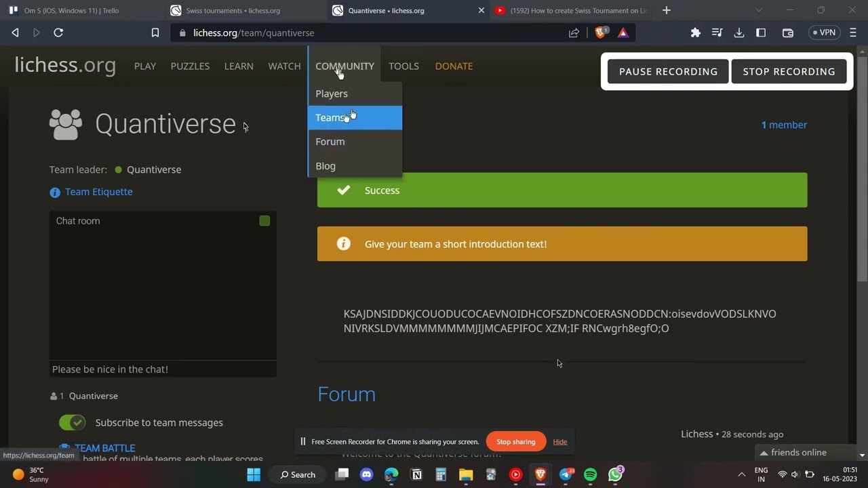Open the Brave main menu hamburger
This screenshot has height=488, width=868.
pos(853,33)
